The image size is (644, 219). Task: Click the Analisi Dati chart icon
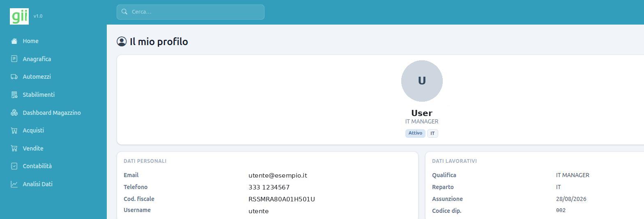click(x=14, y=184)
